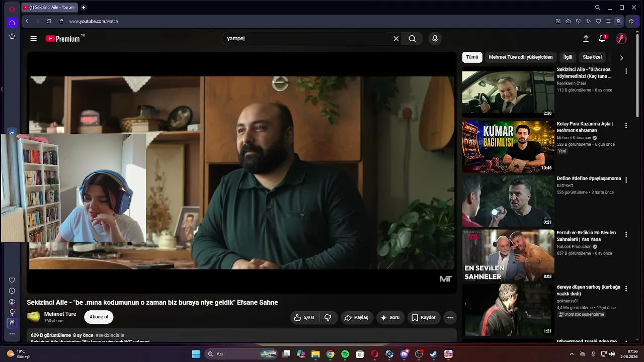Open Steam from the taskbar
This screenshot has width=644, height=362.
[433, 354]
